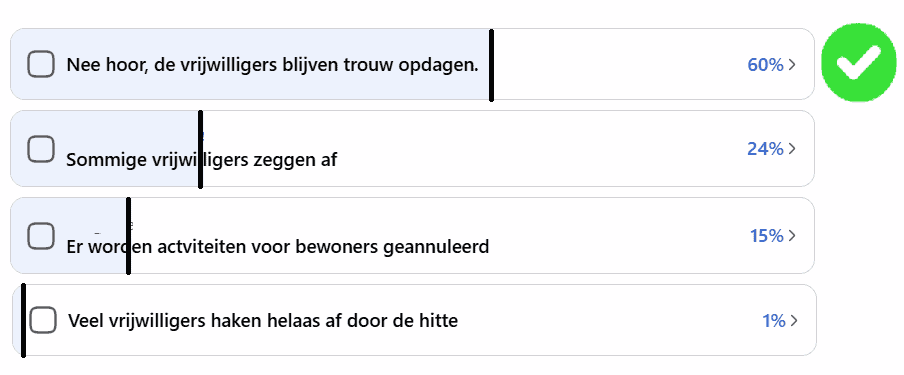Check the 'Nee hoor, de vrijwilligers' option box
The image size is (904, 375).
[x=41, y=64]
